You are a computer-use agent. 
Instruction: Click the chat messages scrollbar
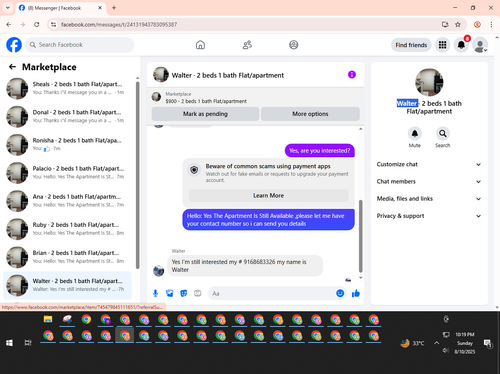360,236
